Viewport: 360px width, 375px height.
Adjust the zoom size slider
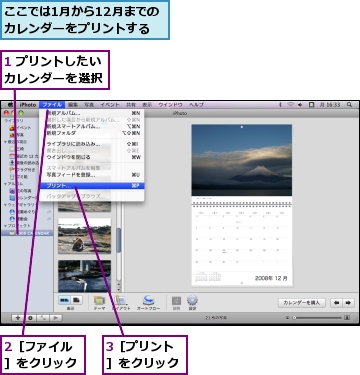point(317,318)
